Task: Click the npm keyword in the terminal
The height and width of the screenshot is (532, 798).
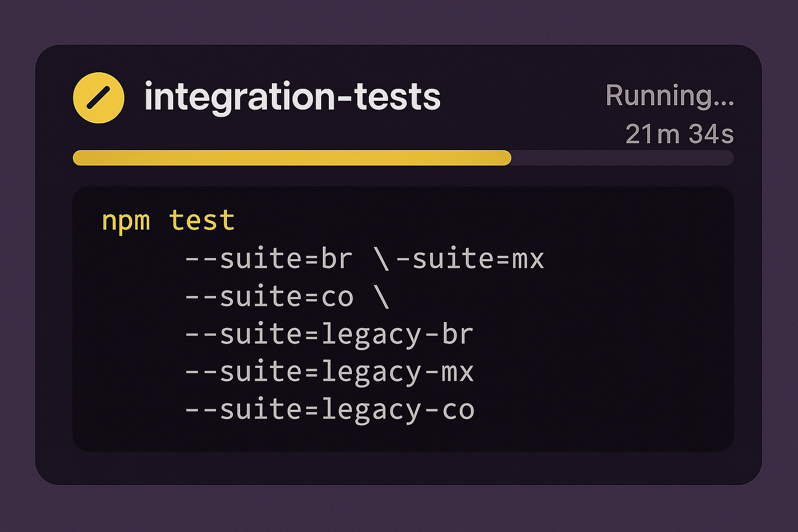Action: [x=127, y=220]
